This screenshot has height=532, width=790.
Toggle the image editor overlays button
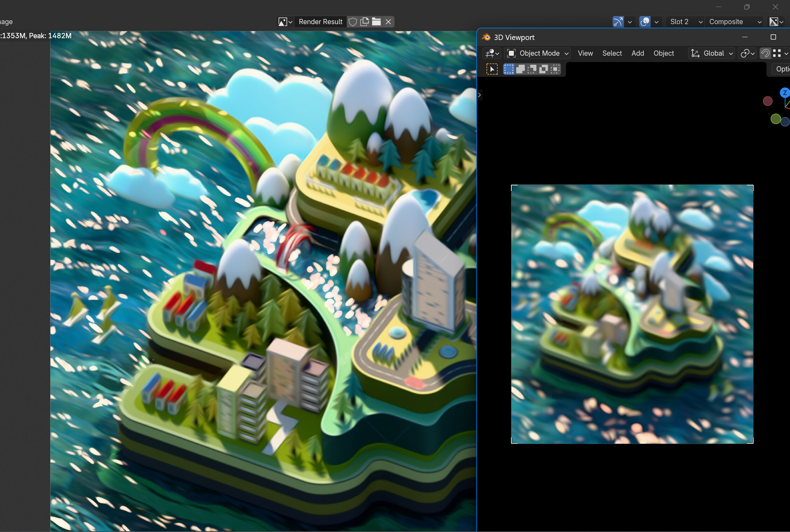(645, 22)
